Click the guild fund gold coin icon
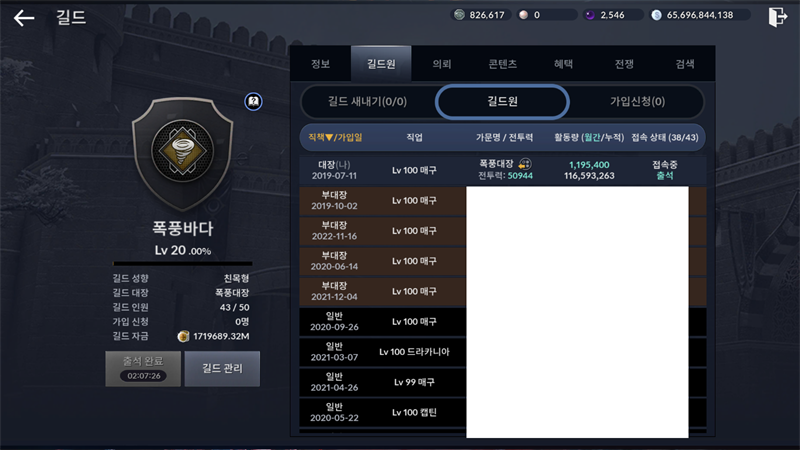800x450 pixels. (183, 336)
